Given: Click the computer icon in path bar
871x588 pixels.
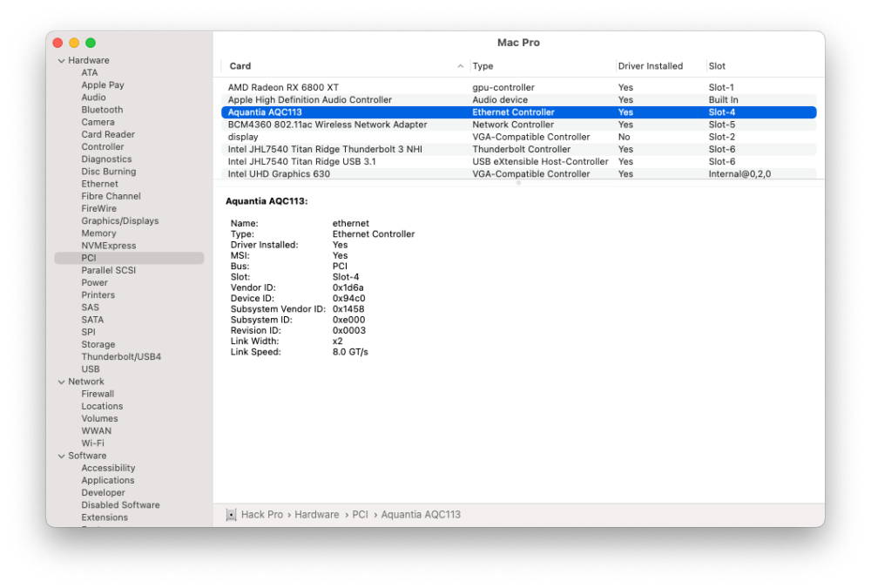Looking at the screenshot, I should click(x=231, y=515).
